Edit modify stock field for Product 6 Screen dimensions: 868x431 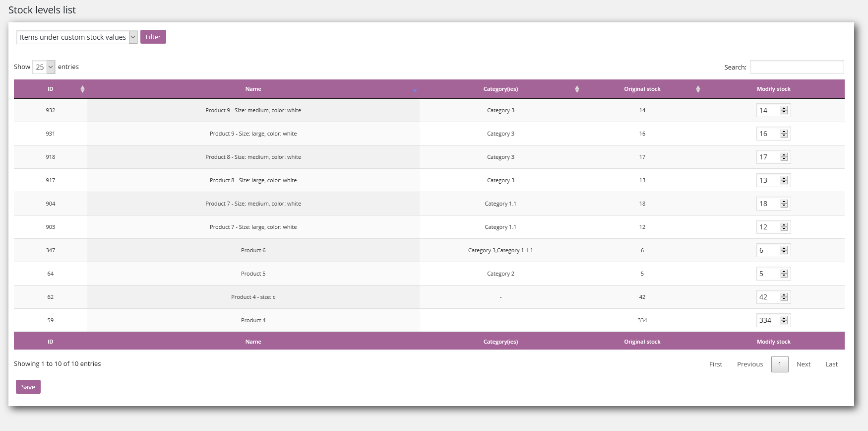click(x=773, y=250)
